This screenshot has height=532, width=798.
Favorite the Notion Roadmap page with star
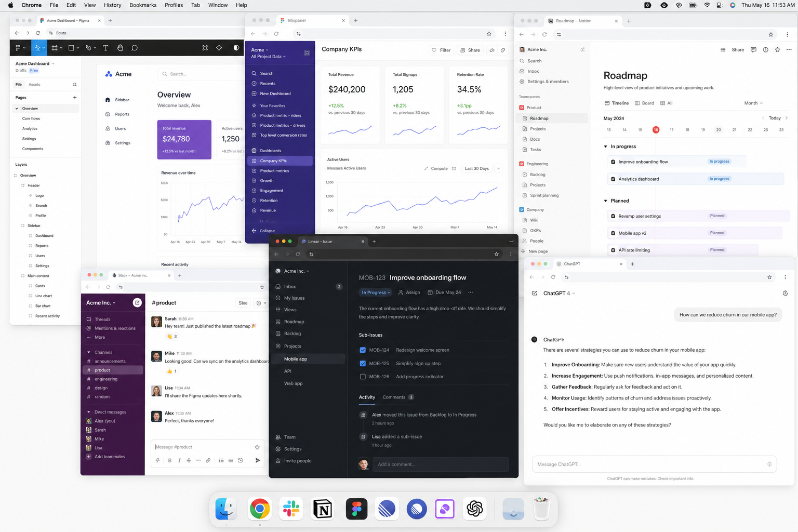(x=777, y=50)
